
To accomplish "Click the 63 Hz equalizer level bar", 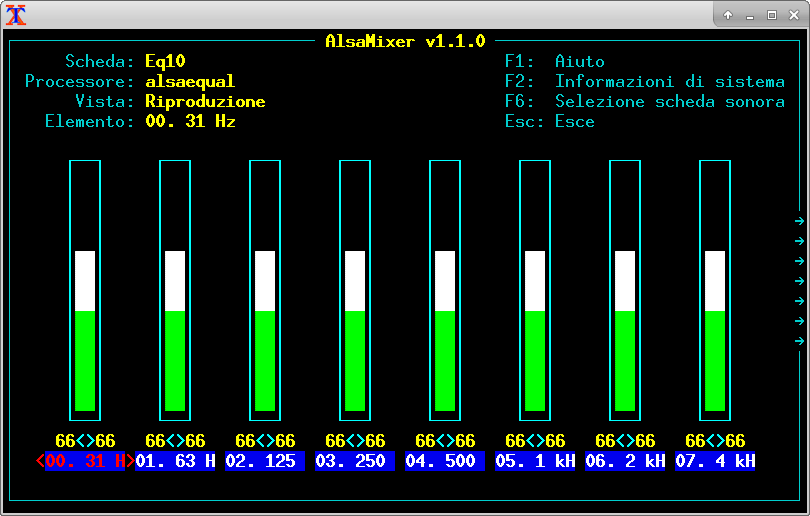I will [x=175, y=290].
